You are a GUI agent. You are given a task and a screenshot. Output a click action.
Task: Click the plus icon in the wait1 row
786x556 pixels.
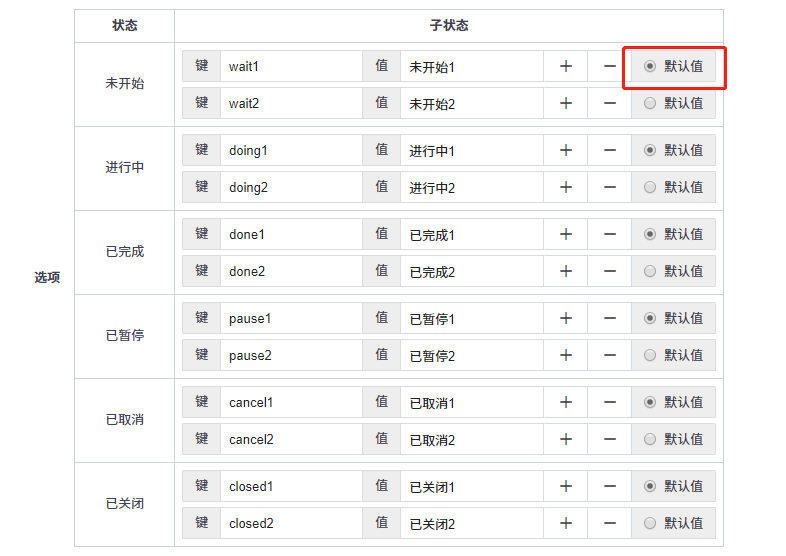pyautogui.click(x=565, y=66)
